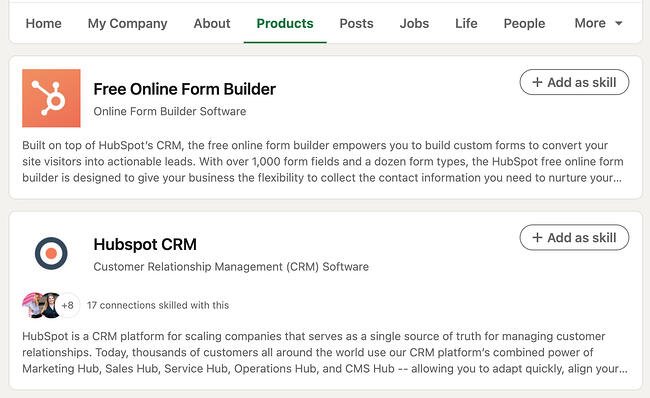Click the connection avatars on Hubspot CRM

[41, 305]
